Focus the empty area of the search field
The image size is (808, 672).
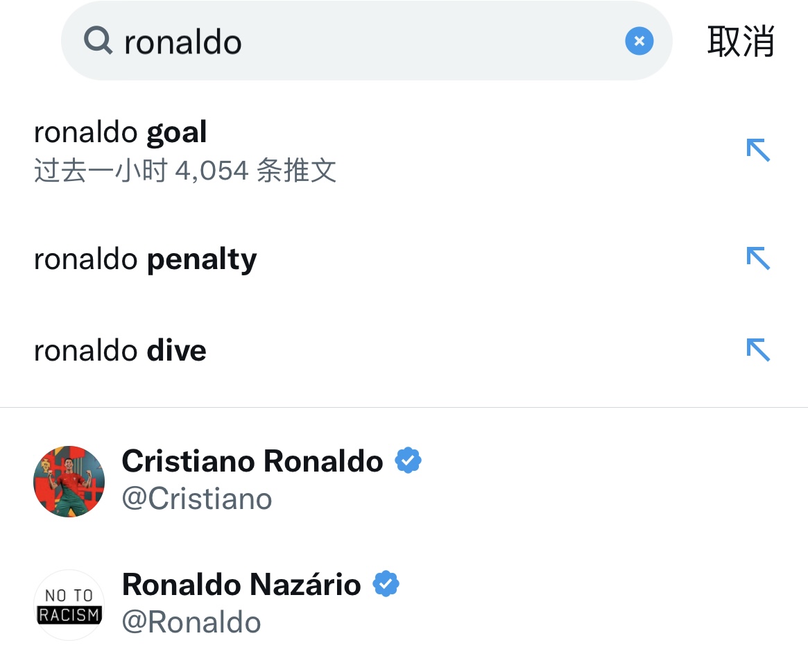pos(430,42)
